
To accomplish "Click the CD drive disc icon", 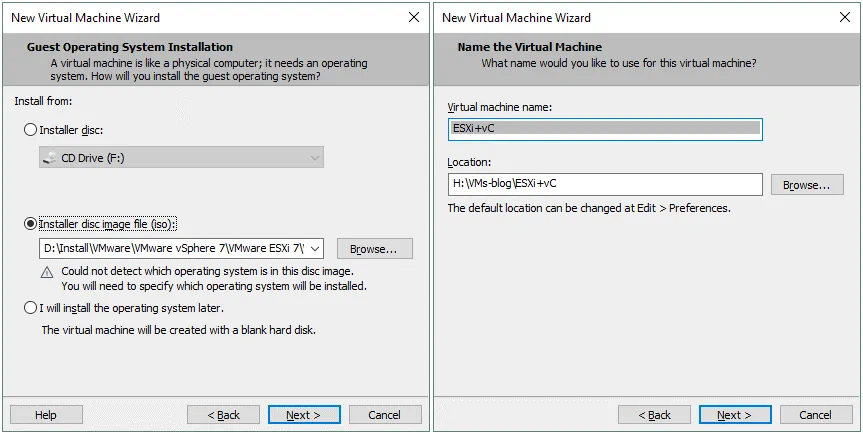I will pos(52,157).
